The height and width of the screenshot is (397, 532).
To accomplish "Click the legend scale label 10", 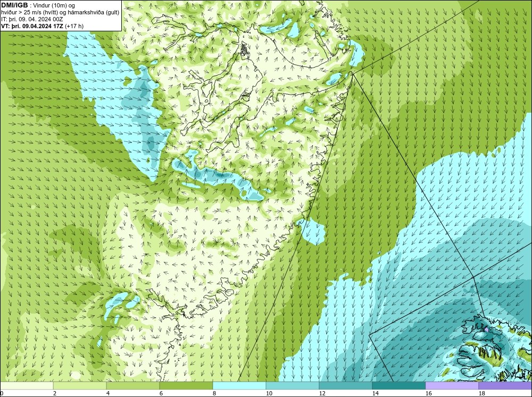I will pos(269,393).
